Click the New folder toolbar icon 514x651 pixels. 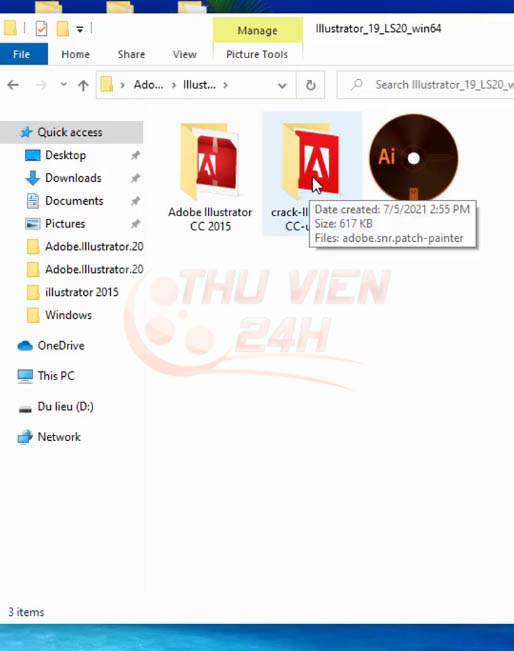pos(63,29)
